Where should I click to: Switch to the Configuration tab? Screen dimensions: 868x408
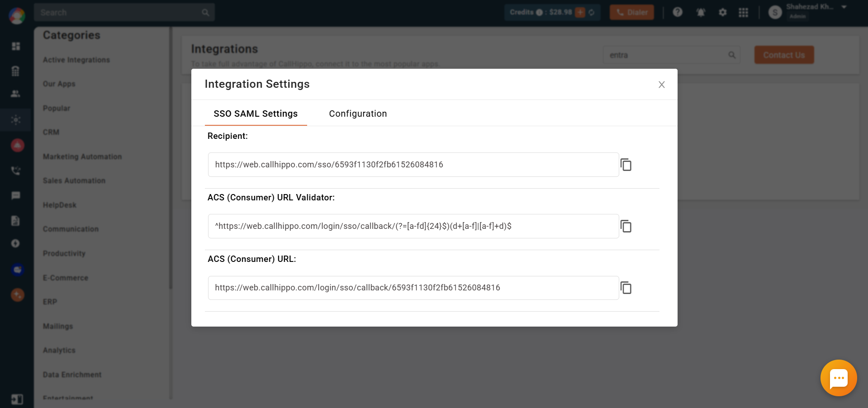pyautogui.click(x=358, y=114)
